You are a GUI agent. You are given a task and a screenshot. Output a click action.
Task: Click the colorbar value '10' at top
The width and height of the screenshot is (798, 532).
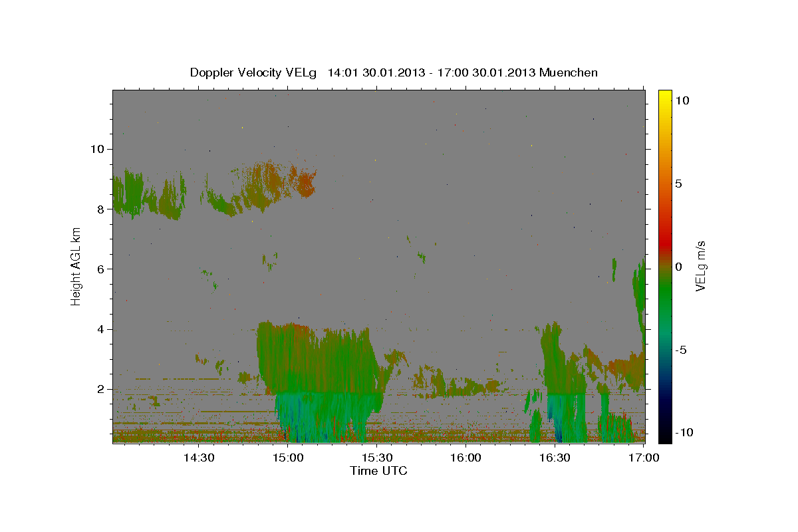point(682,100)
